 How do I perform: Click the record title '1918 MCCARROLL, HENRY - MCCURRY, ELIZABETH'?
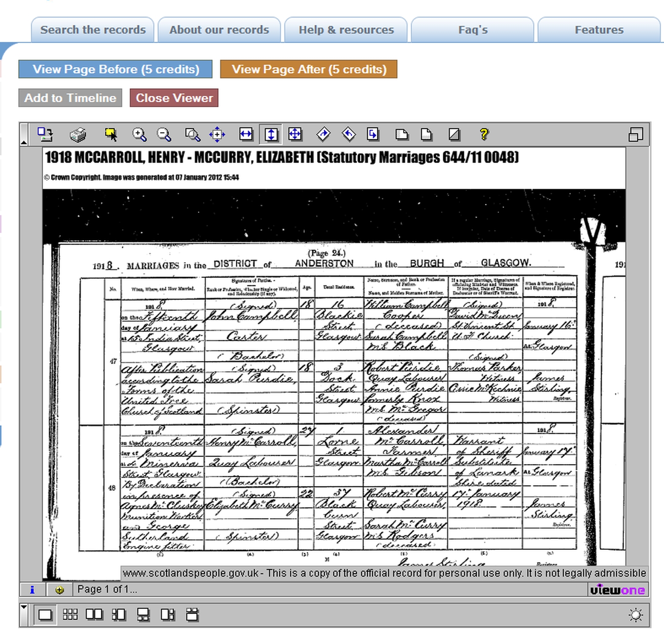pyautogui.click(x=179, y=157)
